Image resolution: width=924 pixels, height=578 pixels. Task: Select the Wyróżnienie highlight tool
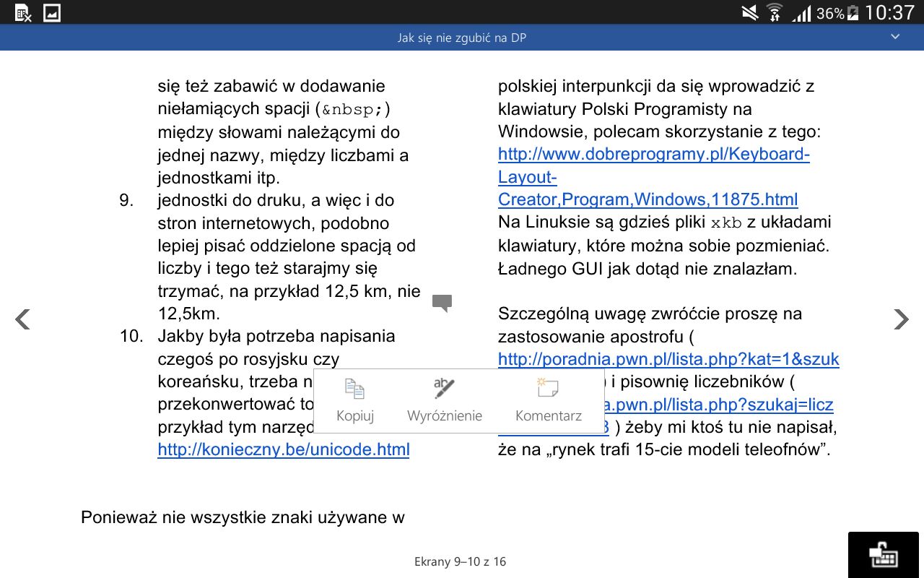445,400
